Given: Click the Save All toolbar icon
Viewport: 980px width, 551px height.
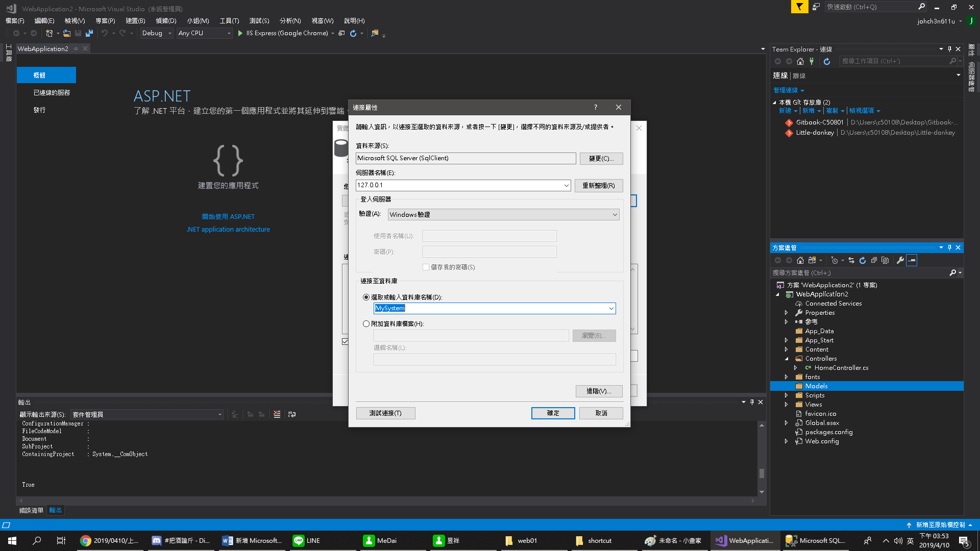Looking at the screenshot, I should tap(89, 33).
